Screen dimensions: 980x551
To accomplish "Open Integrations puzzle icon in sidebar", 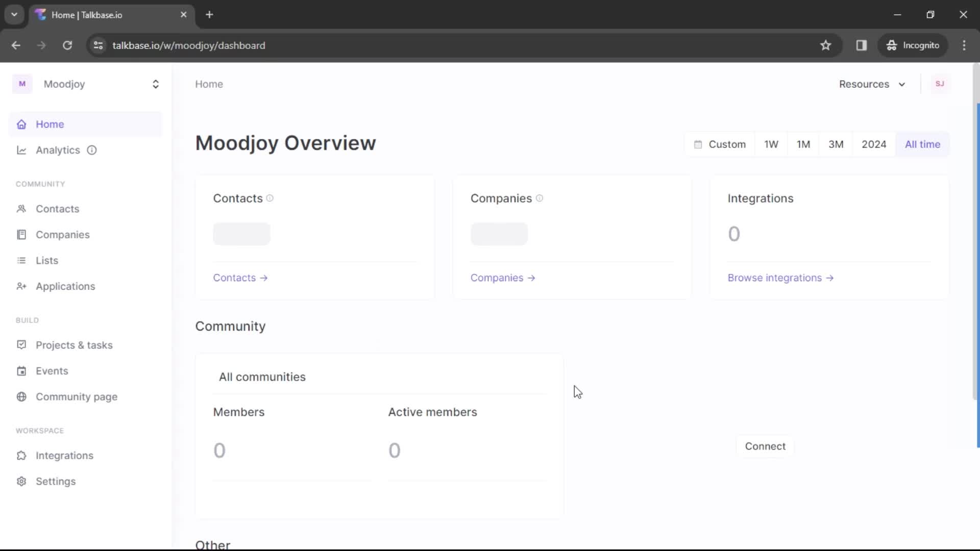I will click(21, 456).
